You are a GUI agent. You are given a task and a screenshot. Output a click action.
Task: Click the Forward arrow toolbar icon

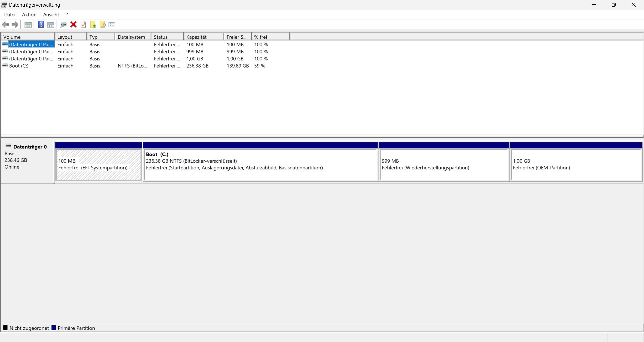15,25
